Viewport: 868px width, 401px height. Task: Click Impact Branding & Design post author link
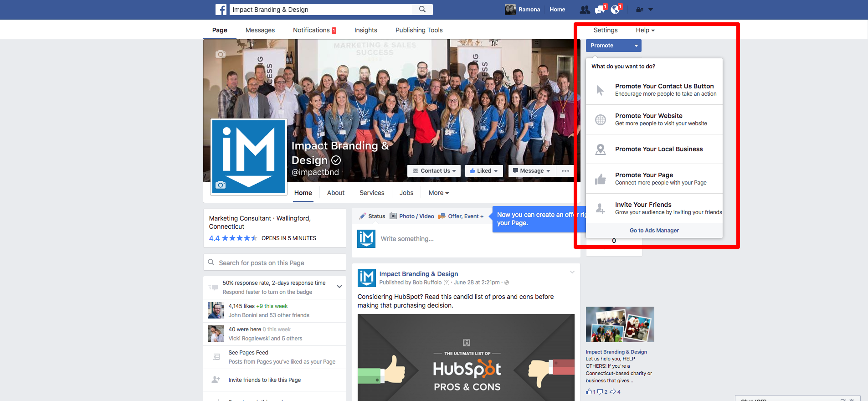pyautogui.click(x=419, y=274)
